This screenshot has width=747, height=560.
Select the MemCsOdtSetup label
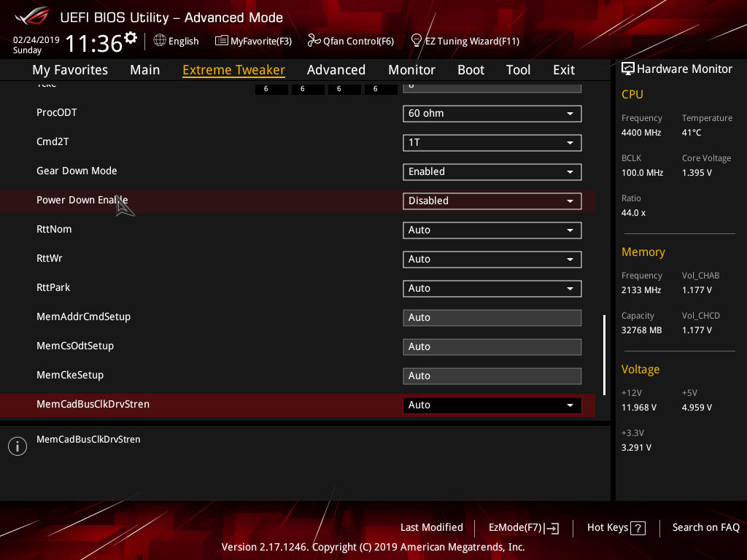click(75, 346)
